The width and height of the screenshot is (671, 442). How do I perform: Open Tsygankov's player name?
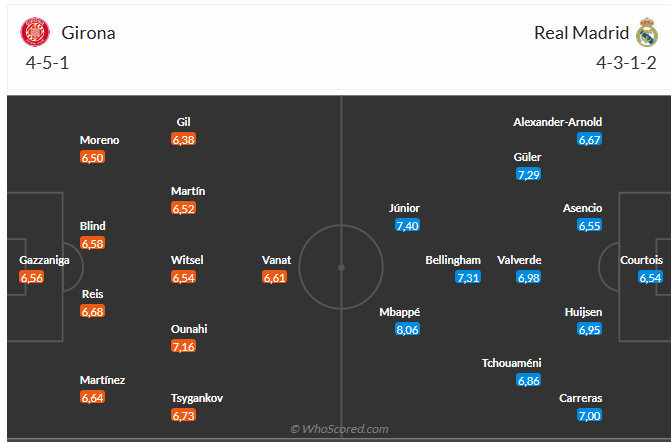(x=197, y=398)
